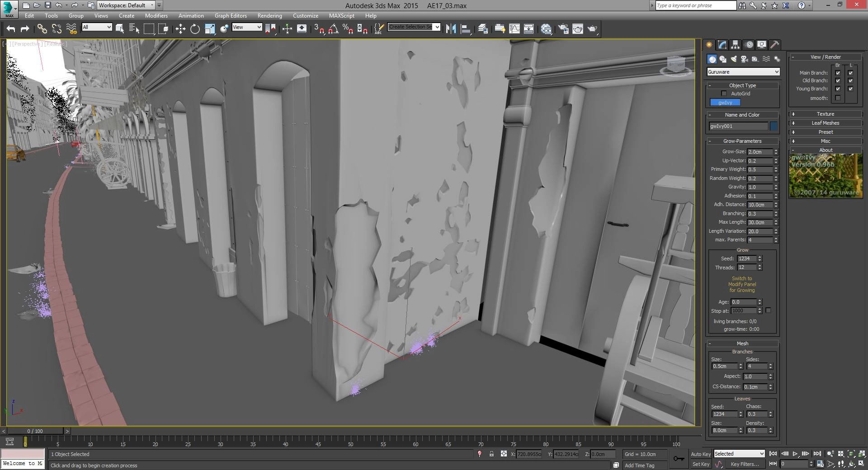Viewport: 868px width, 470px height.
Task: Enable the AutoGrid checkbox
Action: coord(724,94)
